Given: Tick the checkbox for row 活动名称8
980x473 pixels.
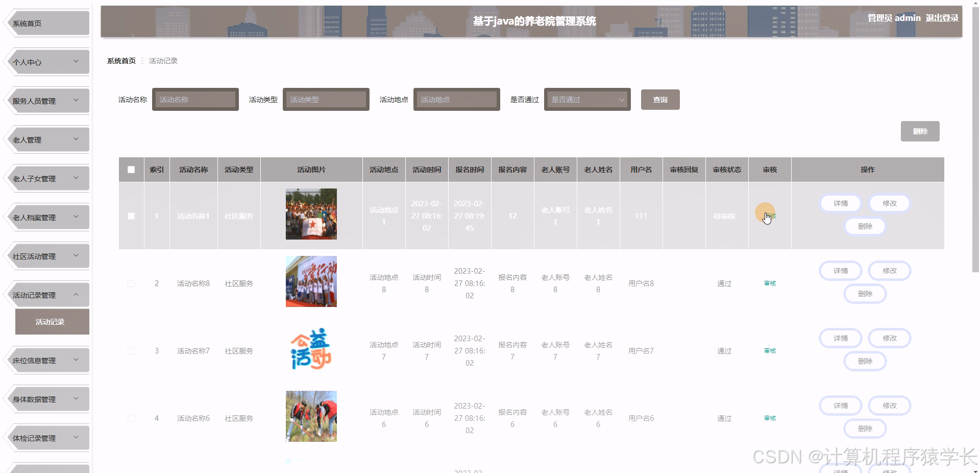Looking at the screenshot, I should click(x=131, y=283).
